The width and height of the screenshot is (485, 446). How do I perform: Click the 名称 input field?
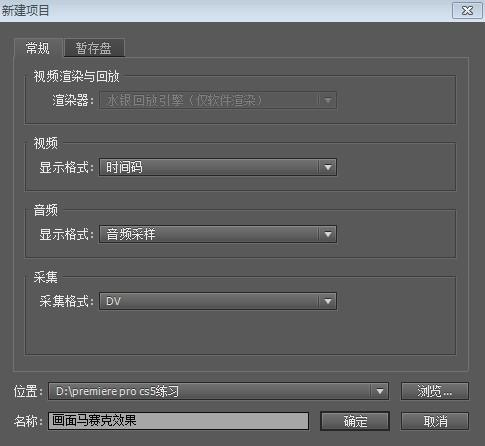[x=178, y=421]
